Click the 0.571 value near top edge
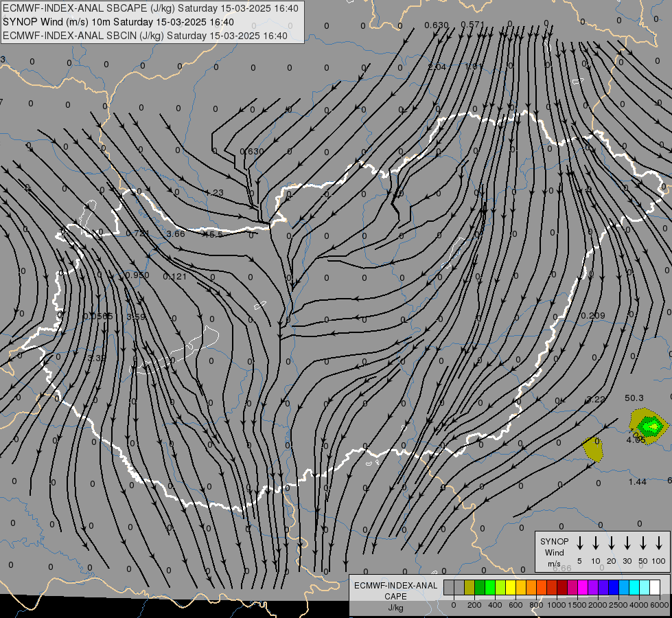Viewport: 672px width, 618px height. (x=473, y=25)
